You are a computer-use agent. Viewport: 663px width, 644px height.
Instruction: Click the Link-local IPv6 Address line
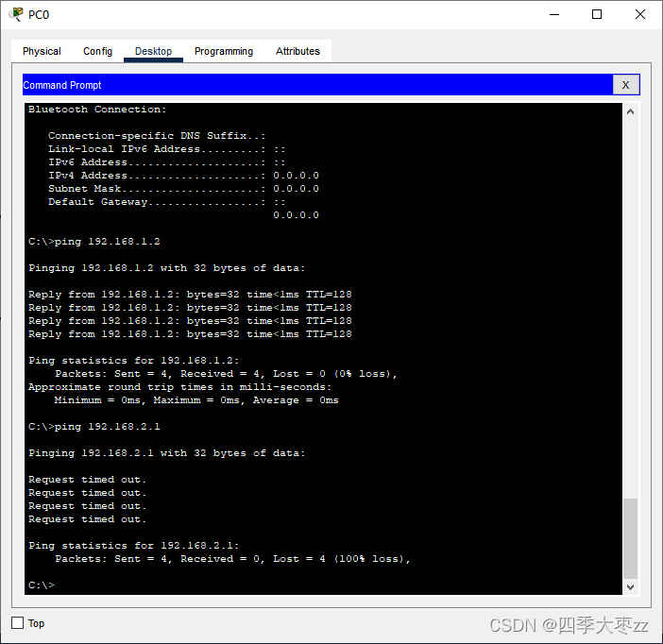(x=166, y=149)
